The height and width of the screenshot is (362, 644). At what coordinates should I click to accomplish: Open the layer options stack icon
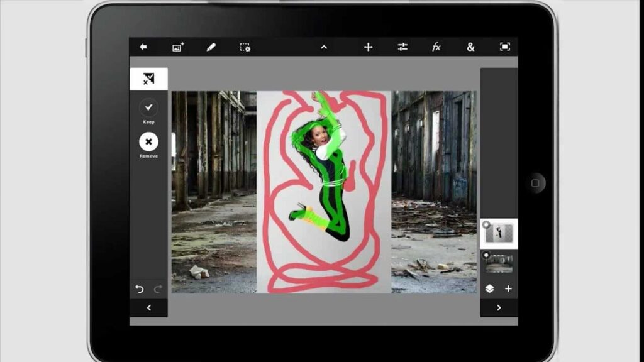(x=490, y=289)
